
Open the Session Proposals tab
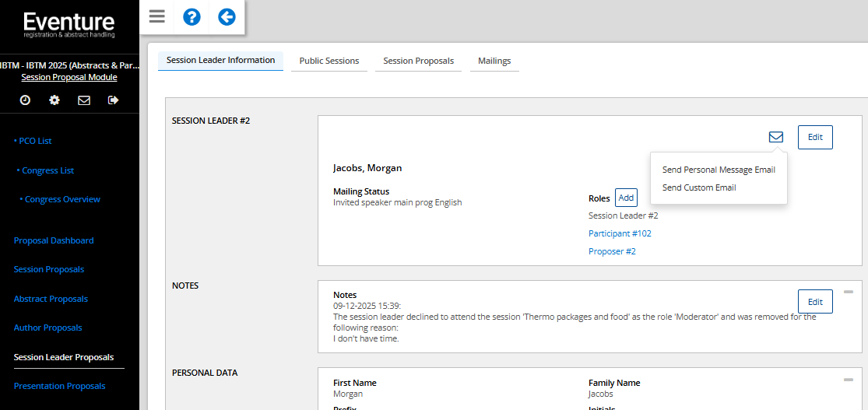point(419,61)
